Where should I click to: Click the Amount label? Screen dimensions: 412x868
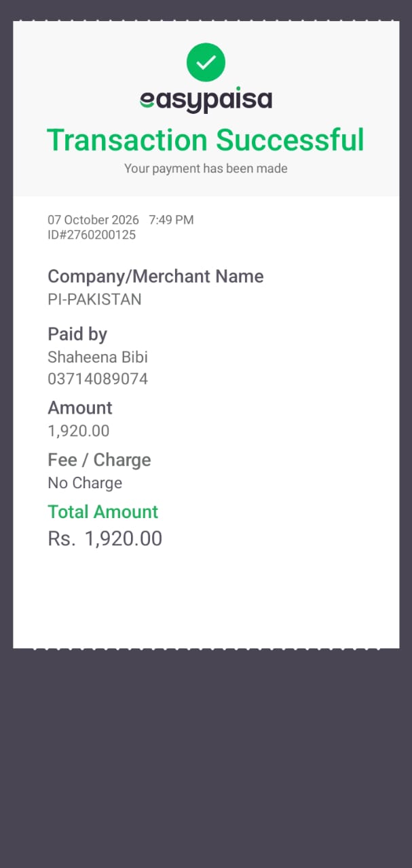80,408
